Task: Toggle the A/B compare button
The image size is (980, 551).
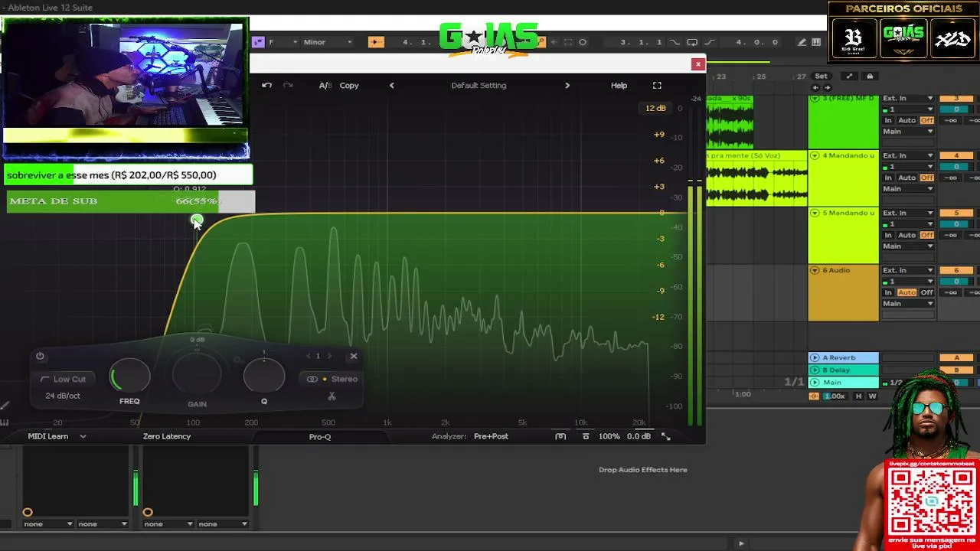Action: (325, 85)
